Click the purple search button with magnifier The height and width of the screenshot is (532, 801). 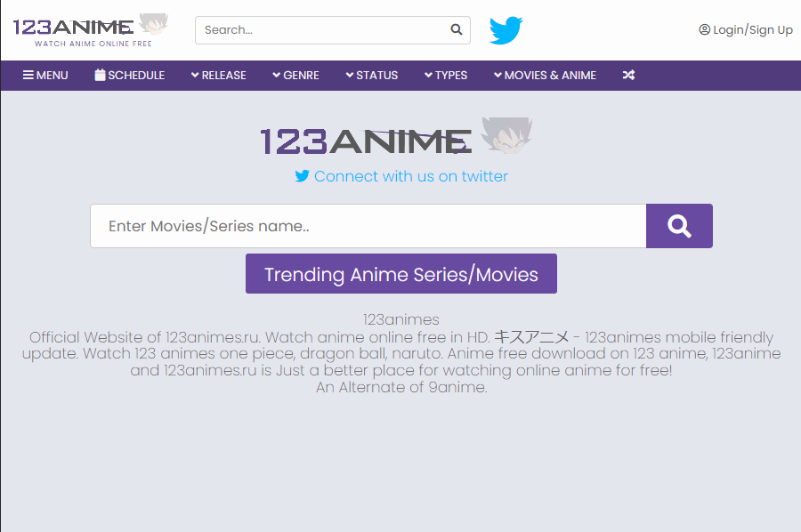(679, 226)
